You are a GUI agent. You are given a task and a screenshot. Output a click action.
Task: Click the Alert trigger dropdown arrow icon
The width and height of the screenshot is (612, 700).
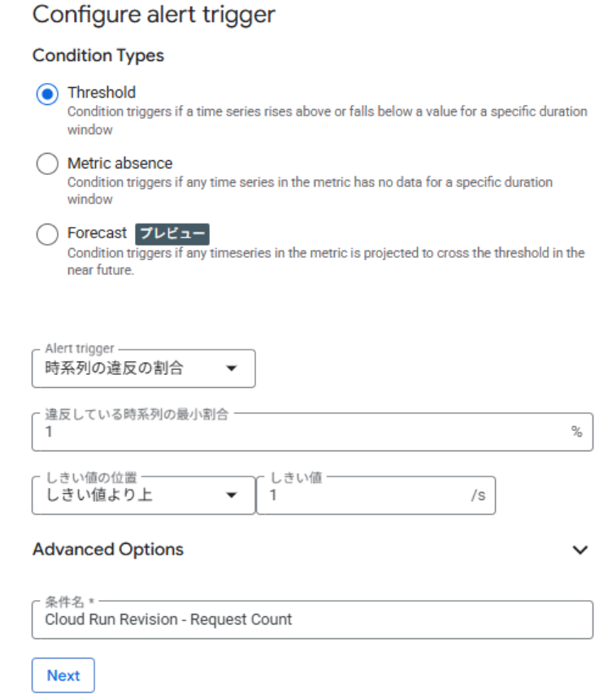click(x=232, y=369)
